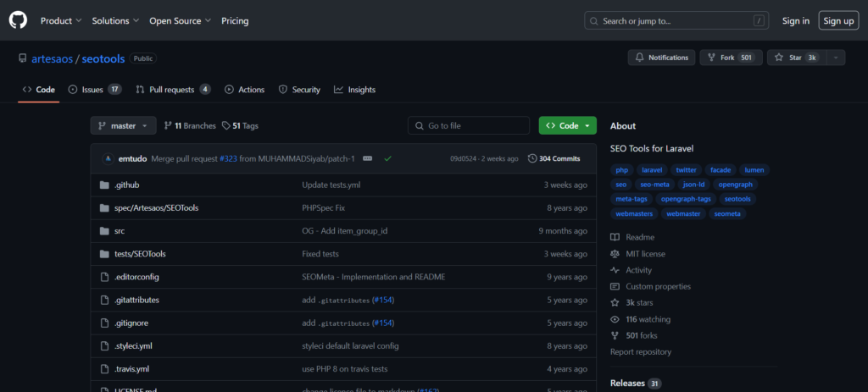Click the Actions play icon tab

point(245,90)
